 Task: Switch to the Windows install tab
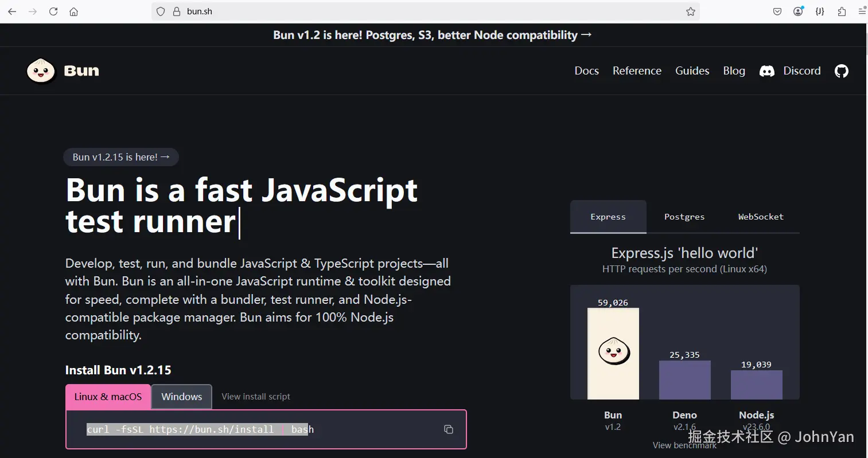click(182, 397)
